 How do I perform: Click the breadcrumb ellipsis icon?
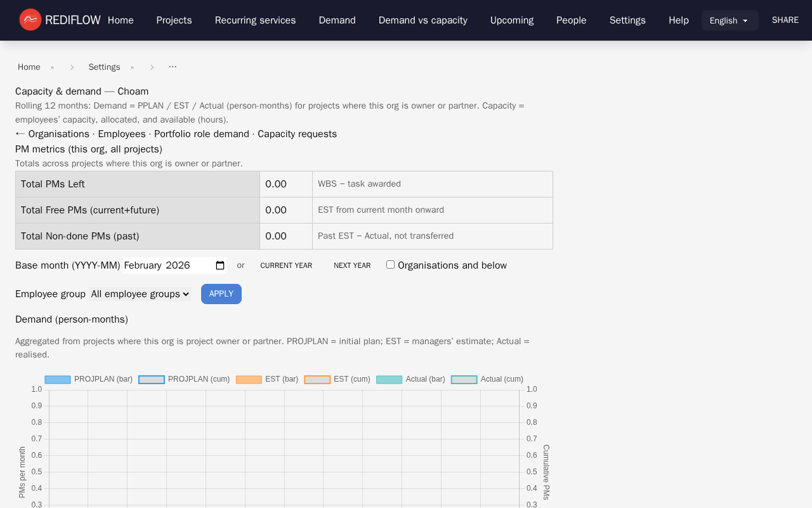(173, 67)
